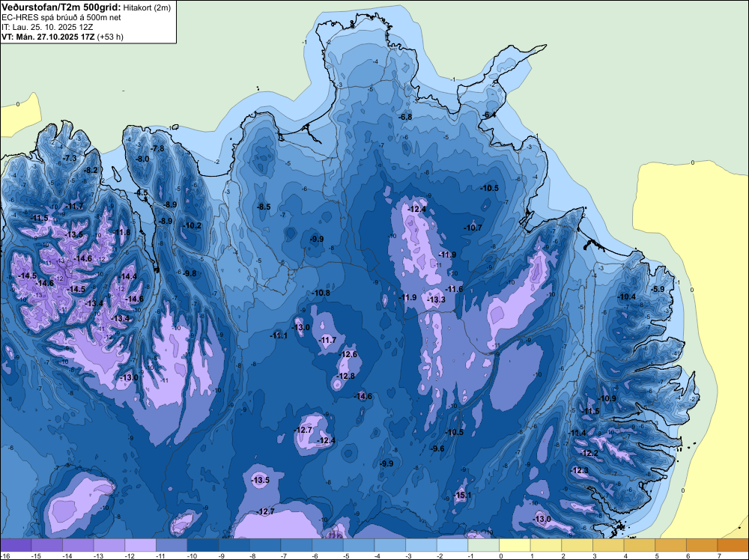Click the -7.3 temperature value
This screenshot has height=560, width=749.
(x=70, y=158)
